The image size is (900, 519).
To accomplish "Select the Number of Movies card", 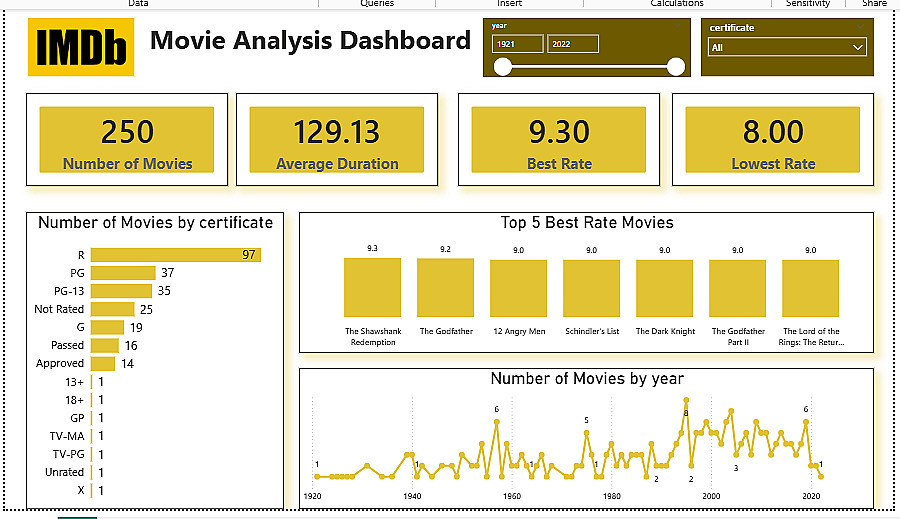I will [x=127, y=140].
